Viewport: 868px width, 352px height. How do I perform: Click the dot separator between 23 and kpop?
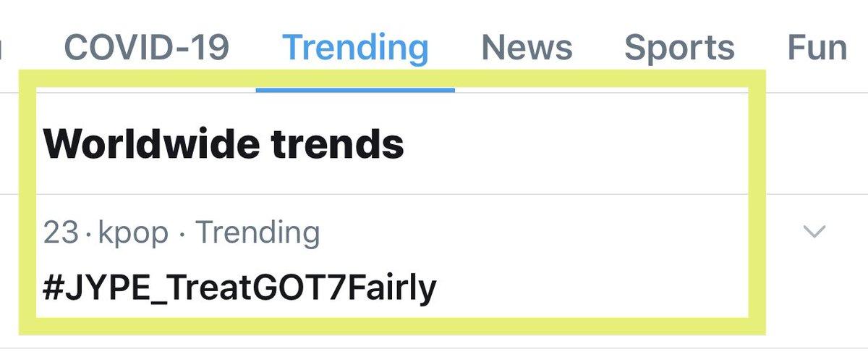[x=89, y=234]
